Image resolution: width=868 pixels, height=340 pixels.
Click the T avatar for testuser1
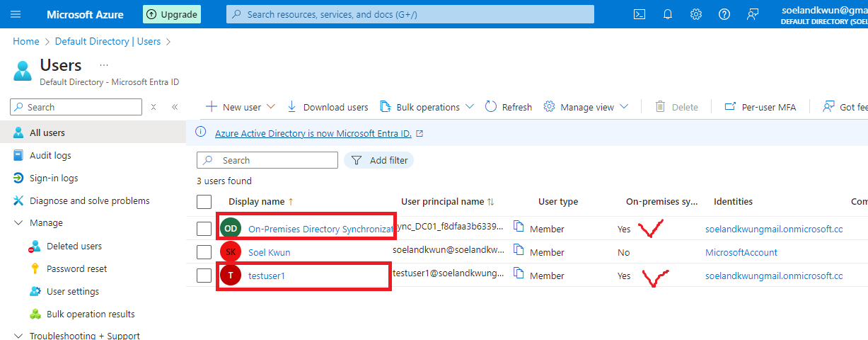point(231,276)
